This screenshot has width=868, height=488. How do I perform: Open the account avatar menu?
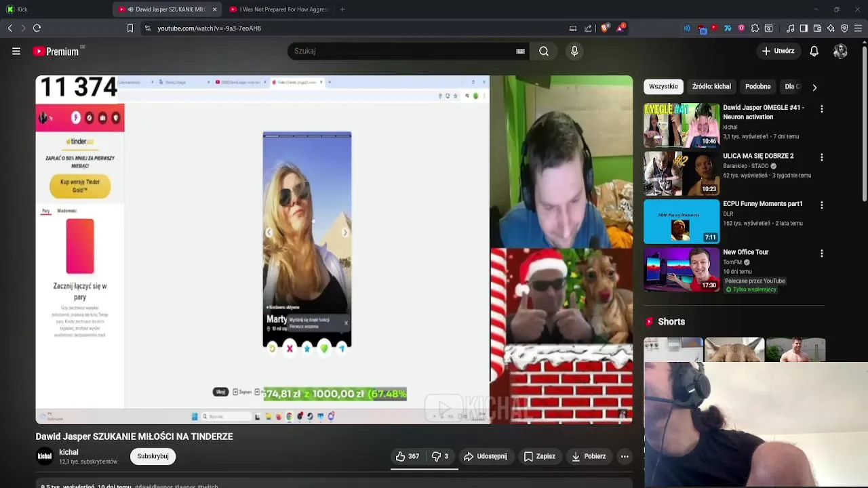(x=840, y=52)
